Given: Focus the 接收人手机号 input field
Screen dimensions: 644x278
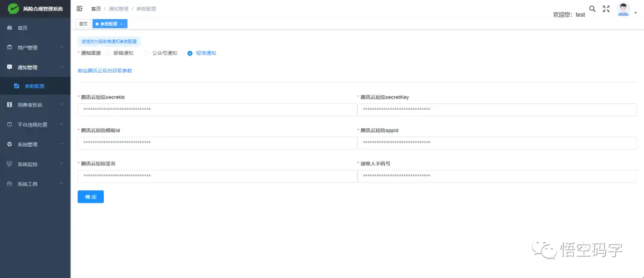Looking at the screenshot, I should click(497, 176).
